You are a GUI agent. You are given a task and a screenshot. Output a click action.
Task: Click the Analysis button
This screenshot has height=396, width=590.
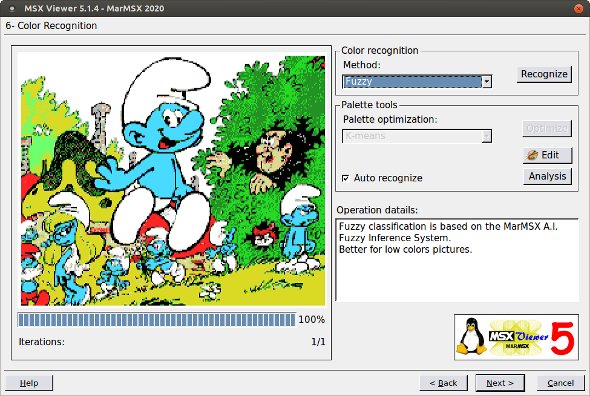547,176
